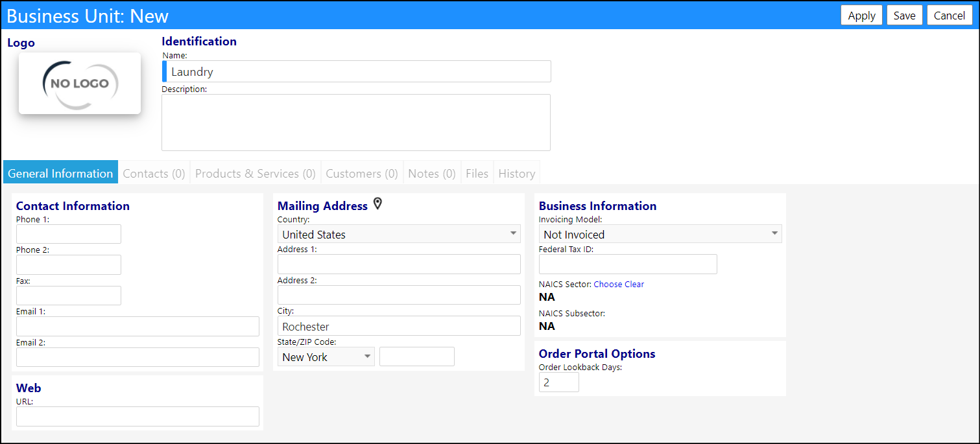Click the NA value under NAICS Subsector
The height and width of the screenshot is (444, 980).
point(547,325)
